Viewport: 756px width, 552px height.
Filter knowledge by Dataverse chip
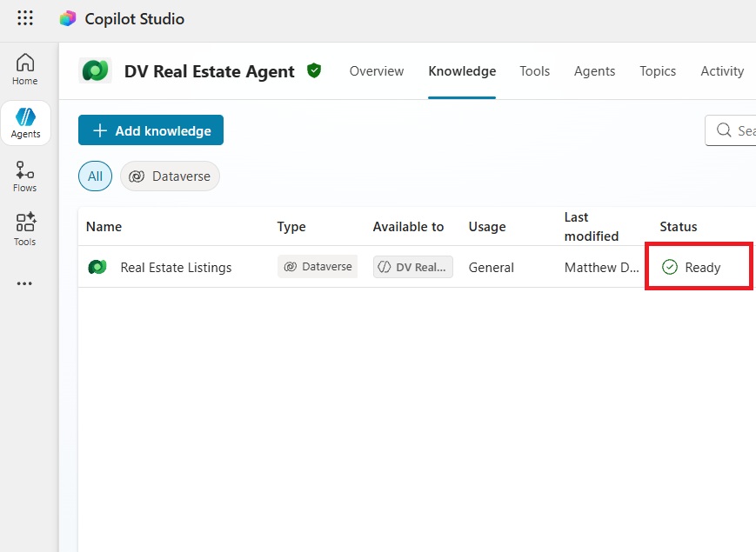click(170, 176)
